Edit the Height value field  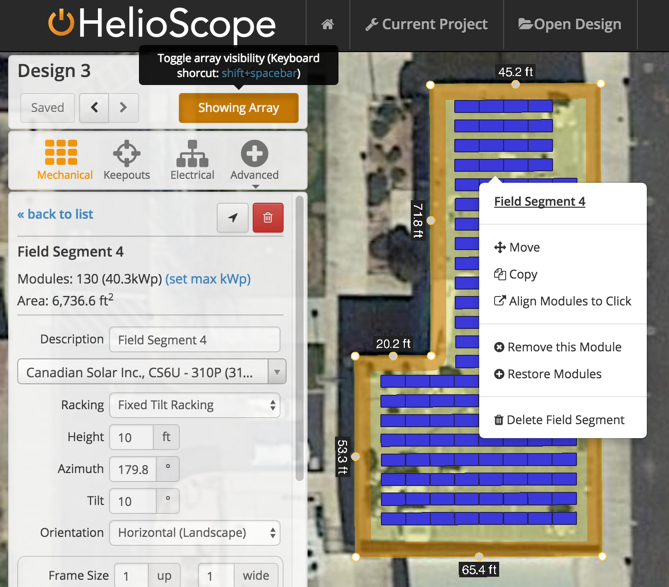[x=131, y=437]
